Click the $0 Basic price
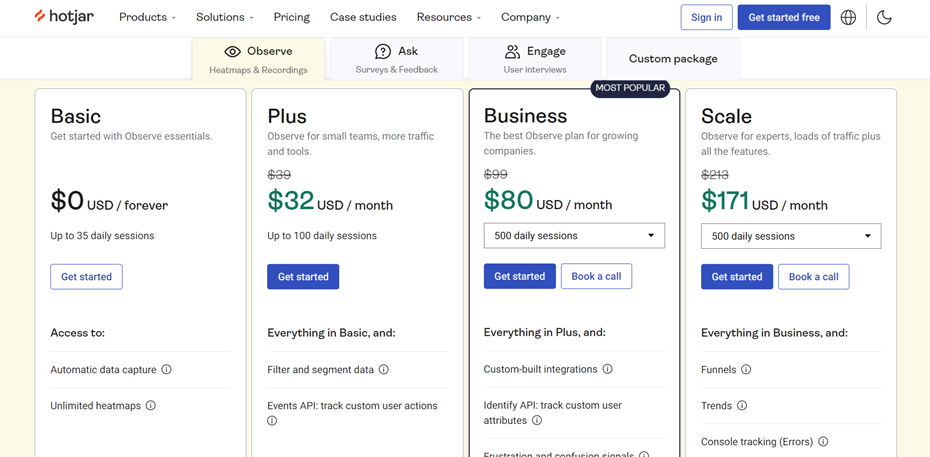930x457 pixels. (x=67, y=201)
